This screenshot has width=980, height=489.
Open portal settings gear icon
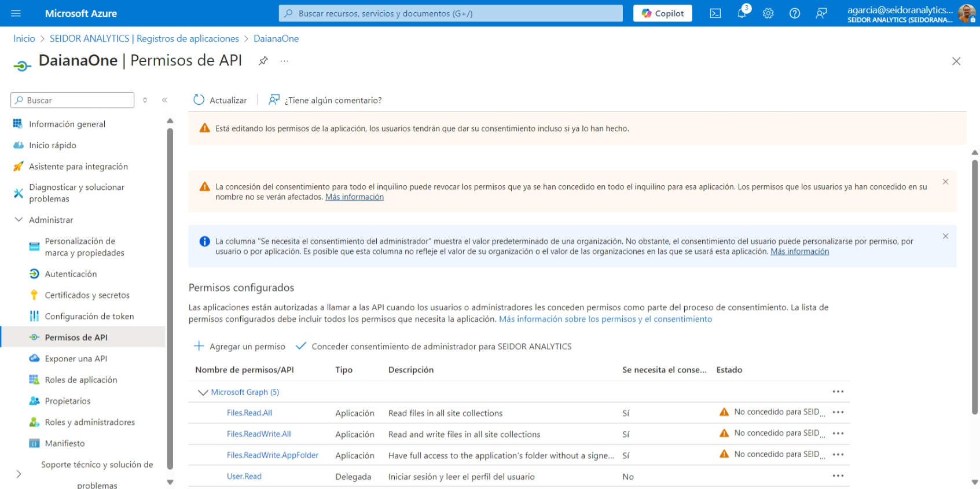(768, 13)
